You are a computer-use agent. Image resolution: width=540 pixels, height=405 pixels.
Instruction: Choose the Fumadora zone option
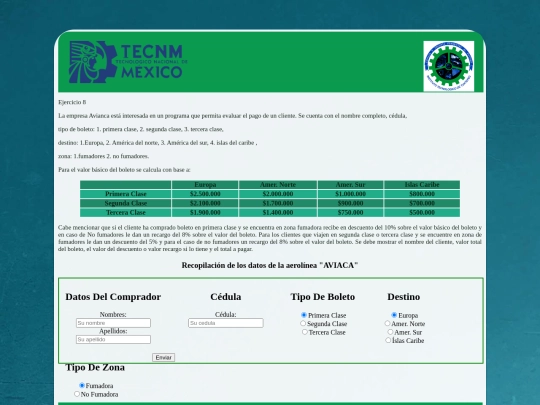pos(82,385)
